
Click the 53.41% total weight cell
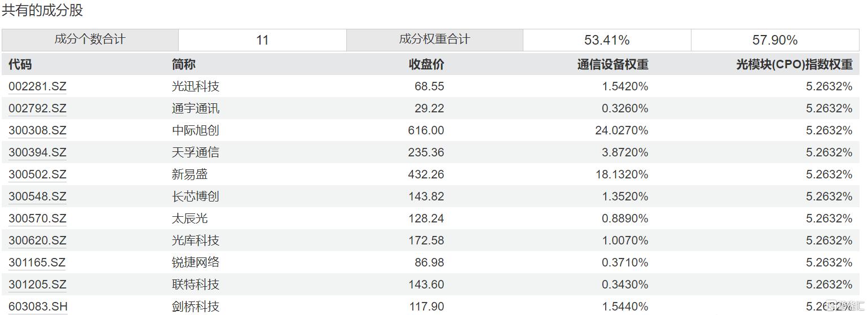coord(607,40)
